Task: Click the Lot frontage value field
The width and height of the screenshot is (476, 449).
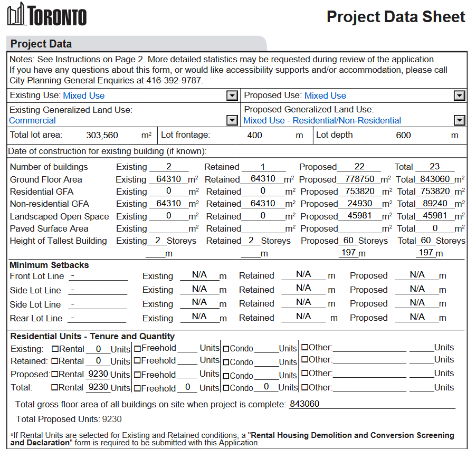Action: pyautogui.click(x=254, y=135)
